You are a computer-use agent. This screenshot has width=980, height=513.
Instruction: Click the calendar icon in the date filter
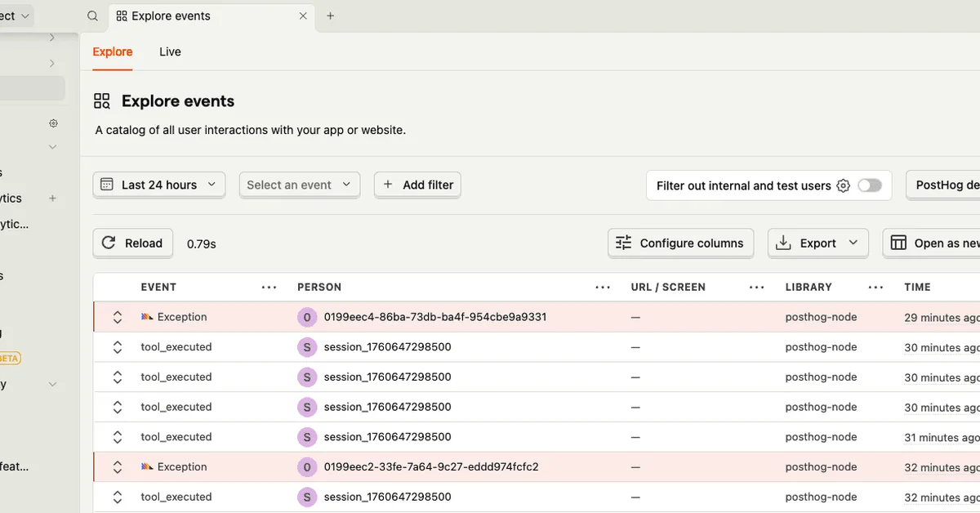pos(107,185)
